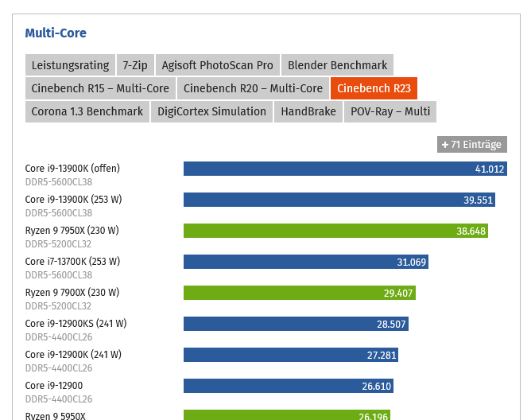Select the label Core i9-13900K (253 W)
Screen dimensions: 531x420
point(73,200)
